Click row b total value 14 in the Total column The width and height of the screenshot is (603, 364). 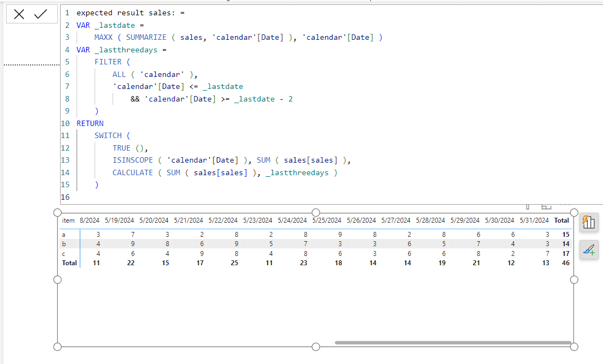pyautogui.click(x=566, y=244)
